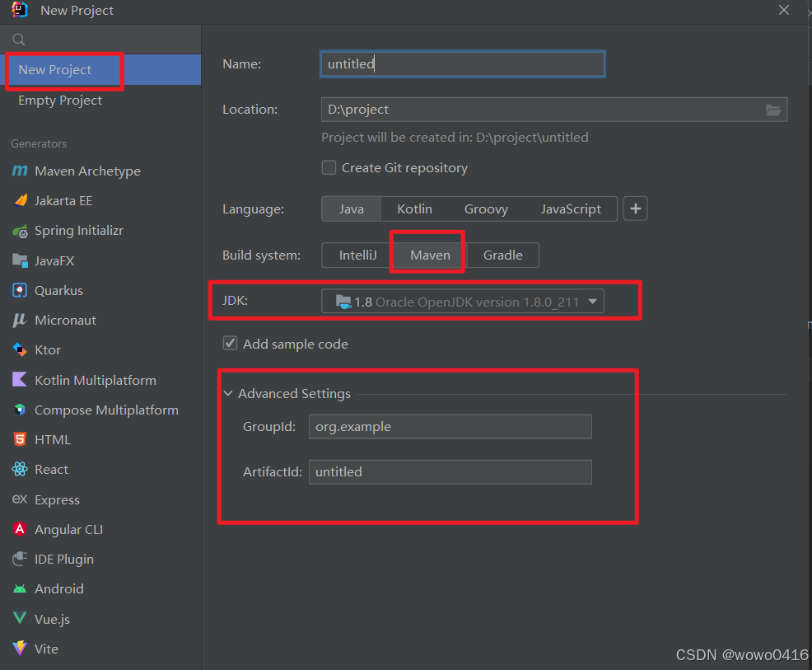This screenshot has height=670, width=812.
Task: Click the HTML5 shield icon
Action: [20, 439]
